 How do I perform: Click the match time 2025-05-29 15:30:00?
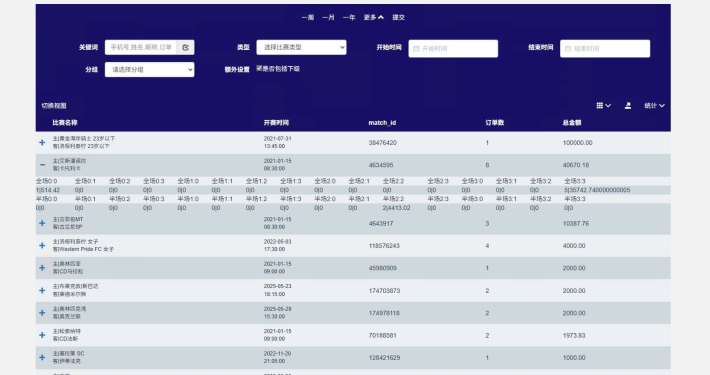click(278, 312)
